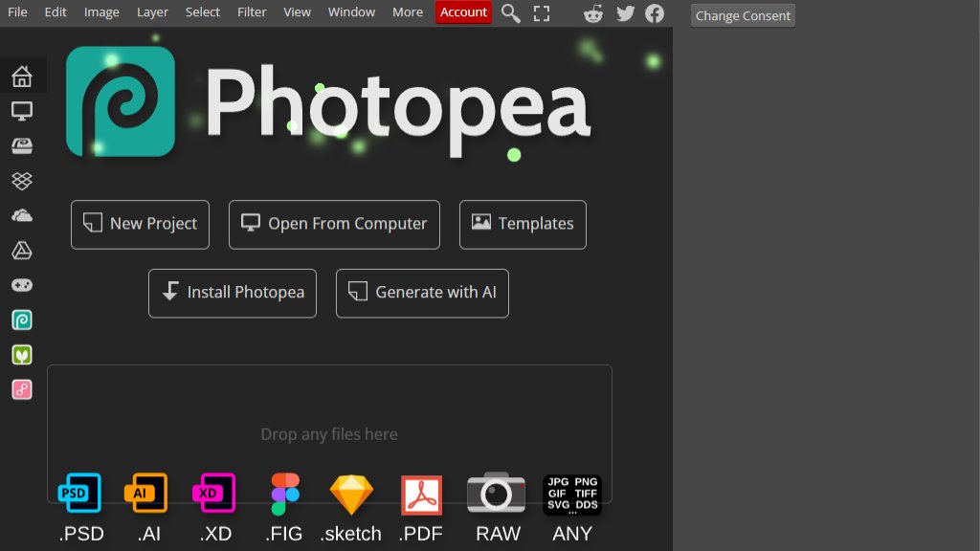
Task: Open a file from Google Drive
Action: [x=21, y=250]
